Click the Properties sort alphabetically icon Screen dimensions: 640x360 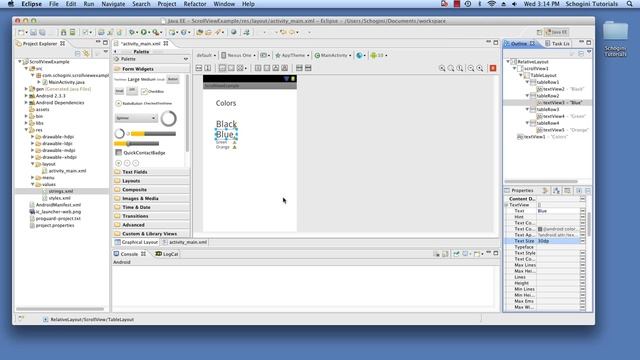(x=556, y=191)
